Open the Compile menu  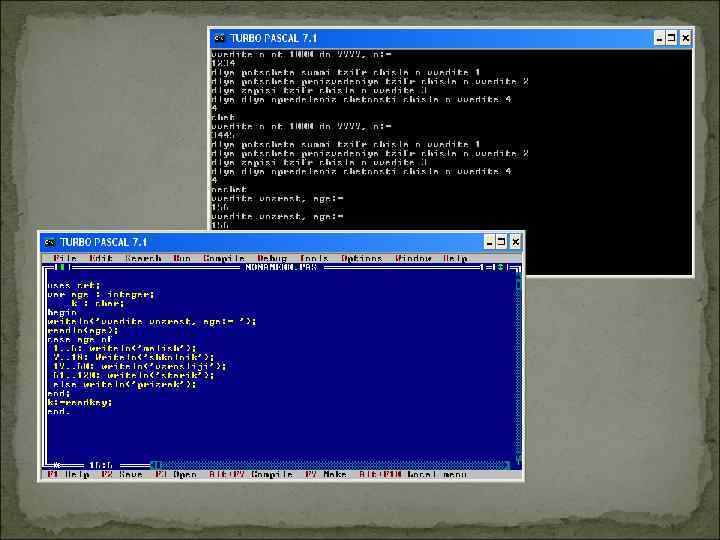(224, 258)
